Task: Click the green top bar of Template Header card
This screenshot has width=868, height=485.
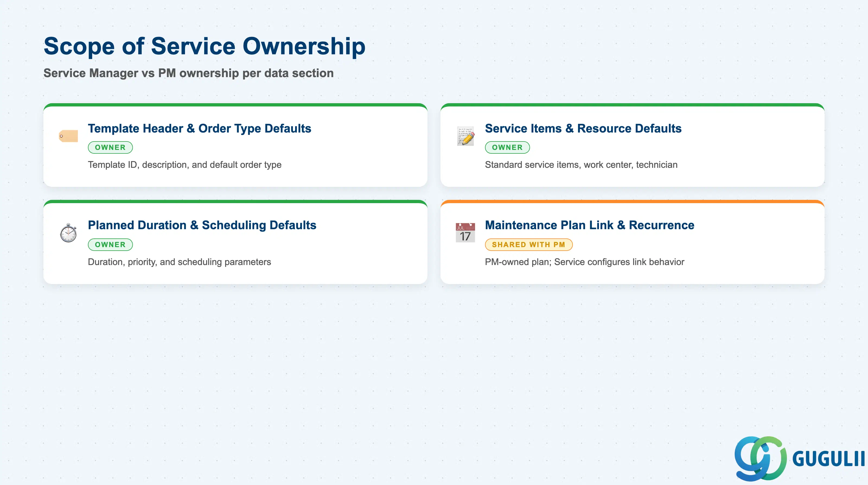Action: pos(235,105)
